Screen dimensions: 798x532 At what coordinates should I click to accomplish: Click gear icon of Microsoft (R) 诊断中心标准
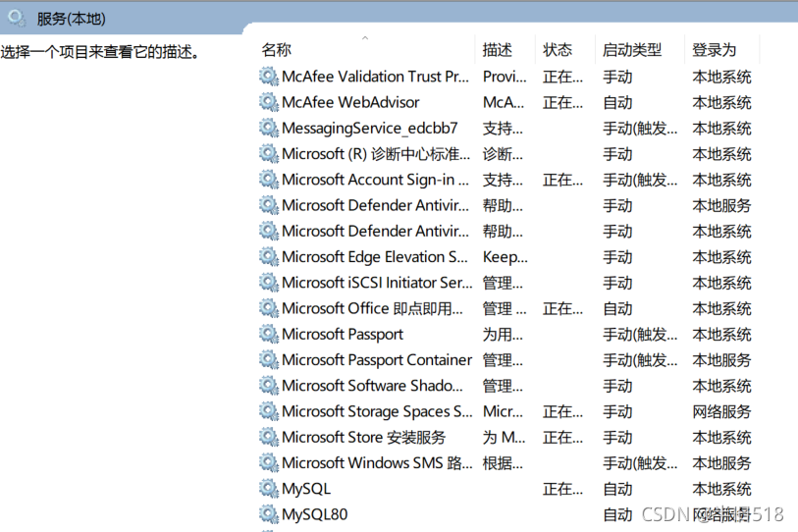click(269, 153)
